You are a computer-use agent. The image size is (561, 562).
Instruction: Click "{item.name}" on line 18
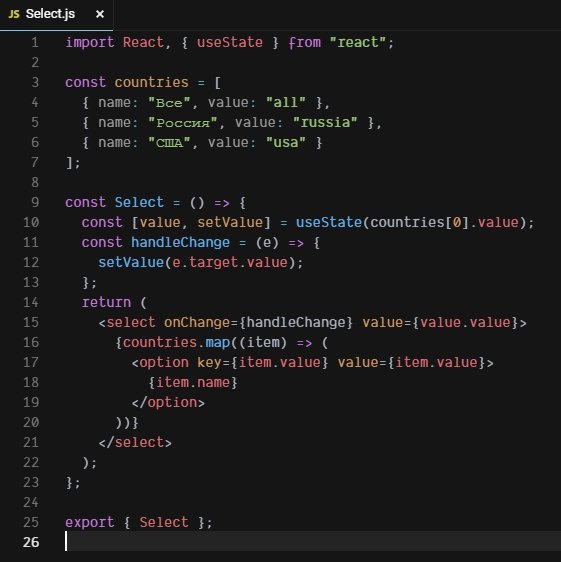click(x=193, y=382)
